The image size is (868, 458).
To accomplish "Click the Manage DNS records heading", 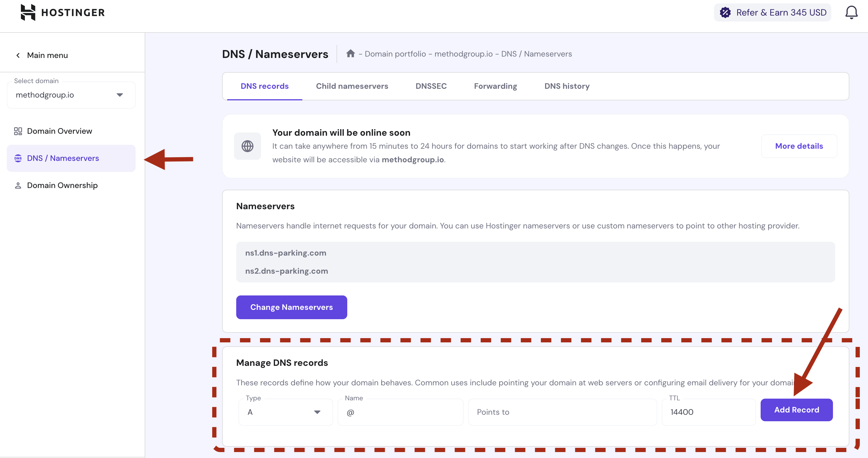I will point(282,362).
